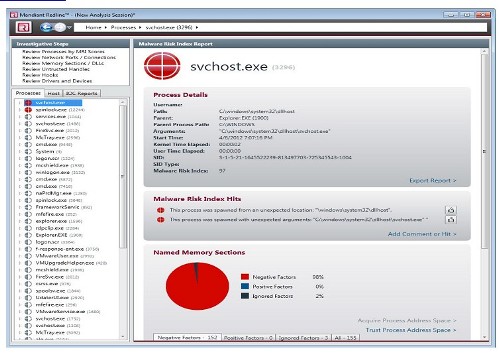Screen dimensions: 500x360
Task: Click Processes in the breadcrumb bar
Action: pyautogui.click(x=123, y=27)
